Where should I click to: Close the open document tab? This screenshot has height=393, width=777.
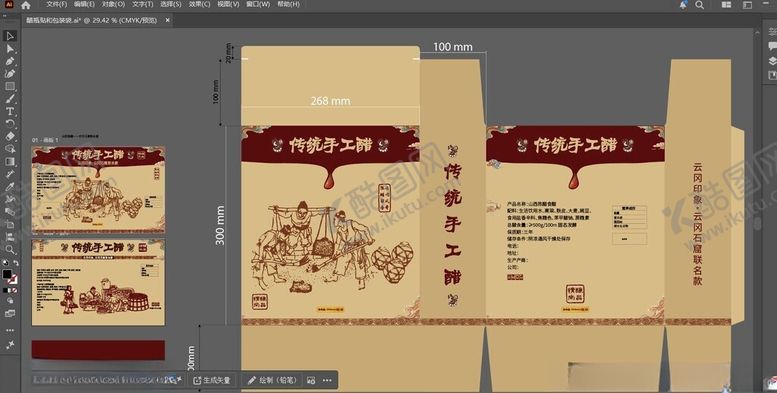pos(167,20)
